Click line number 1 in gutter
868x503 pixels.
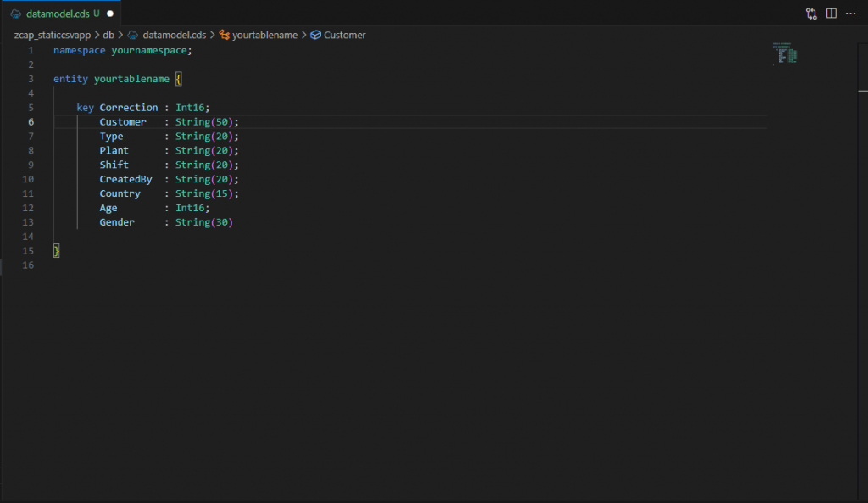point(31,50)
